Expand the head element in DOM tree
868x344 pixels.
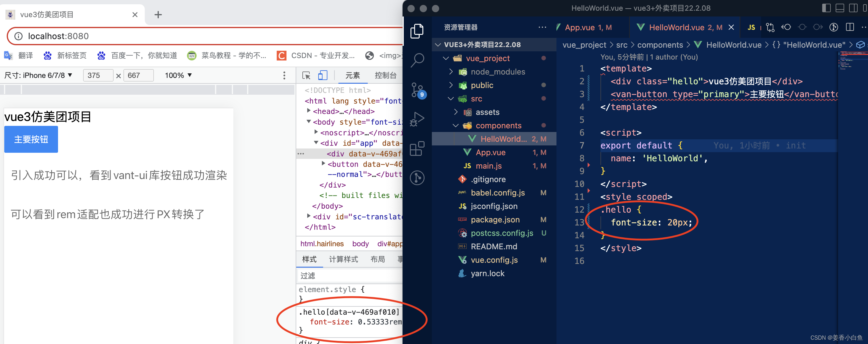pos(309,111)
